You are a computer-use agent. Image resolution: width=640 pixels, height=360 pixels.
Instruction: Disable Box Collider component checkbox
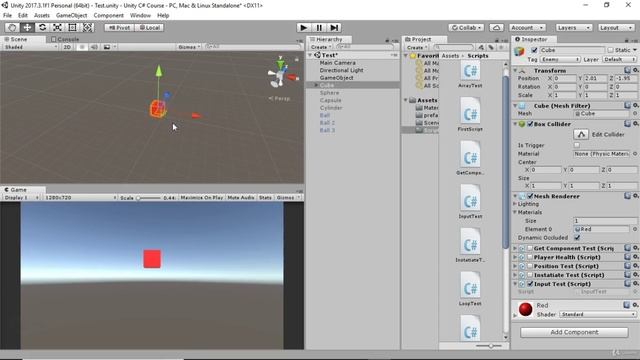click(x=530, y=124)
